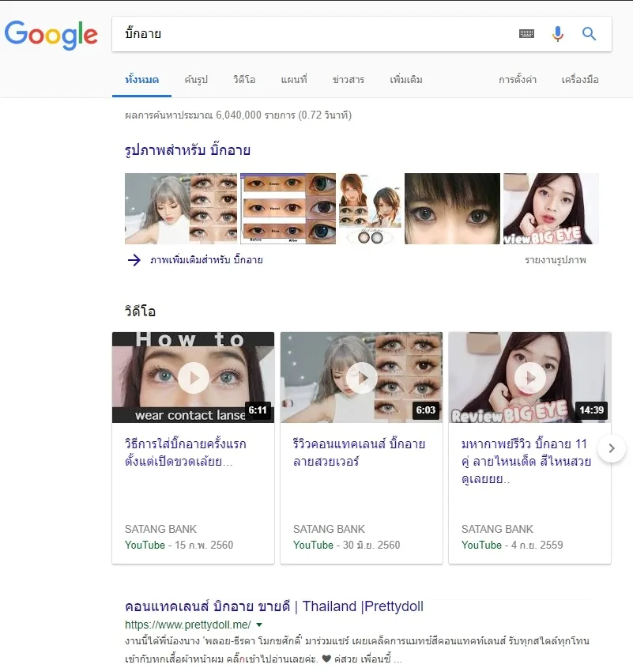Click รายงานรูปภาพ report images link
The width and height of the screenshot is (633, 672).
coord(556,260)
